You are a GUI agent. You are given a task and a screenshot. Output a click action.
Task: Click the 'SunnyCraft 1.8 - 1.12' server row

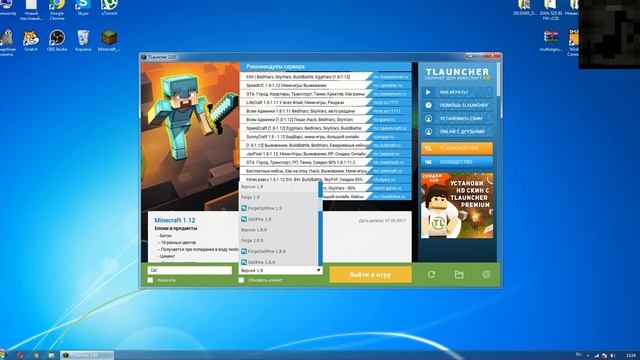tap(325, 137)
